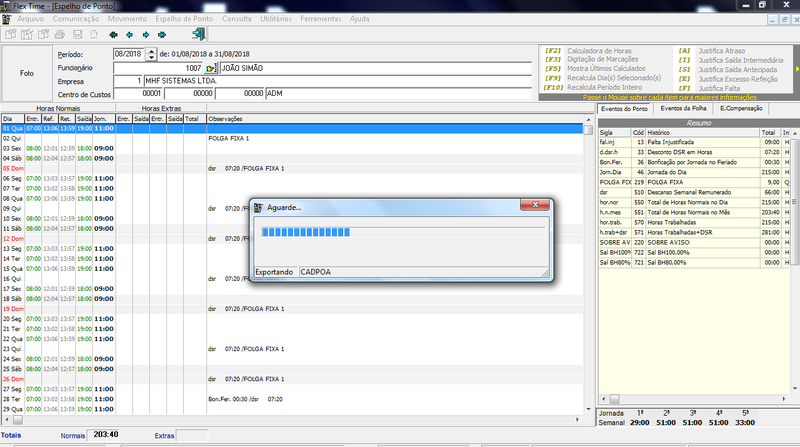Click the Observações column header

(395, 119)
